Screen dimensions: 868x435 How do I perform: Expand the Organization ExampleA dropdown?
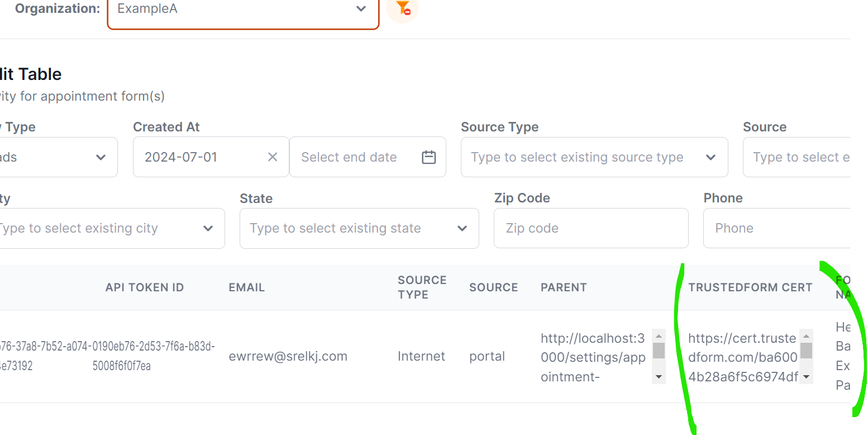361,9
